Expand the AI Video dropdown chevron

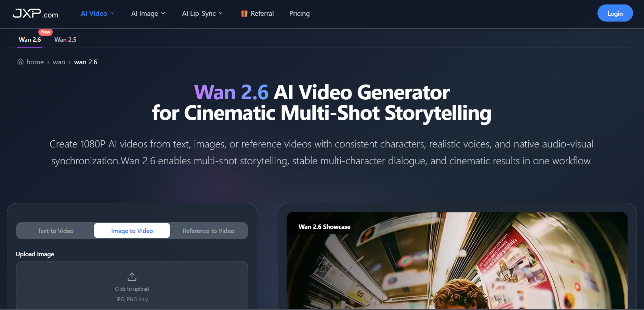point(113,13)
